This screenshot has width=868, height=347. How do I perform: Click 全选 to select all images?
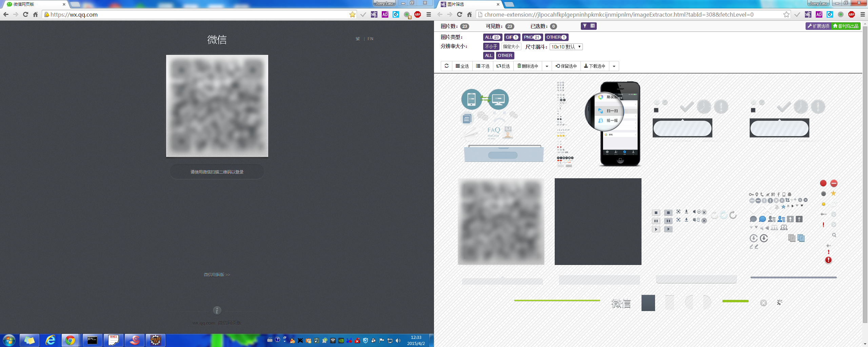[462, 66]
